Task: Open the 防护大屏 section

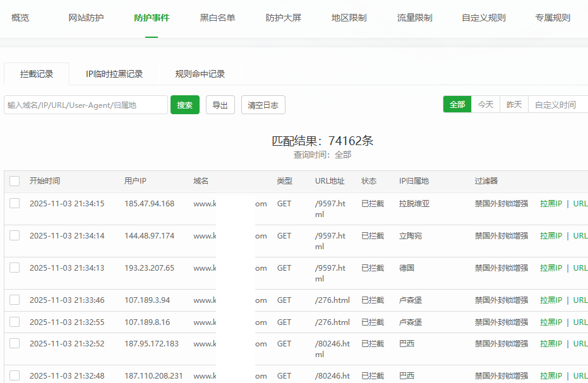Action: click(x=283, y=18)
